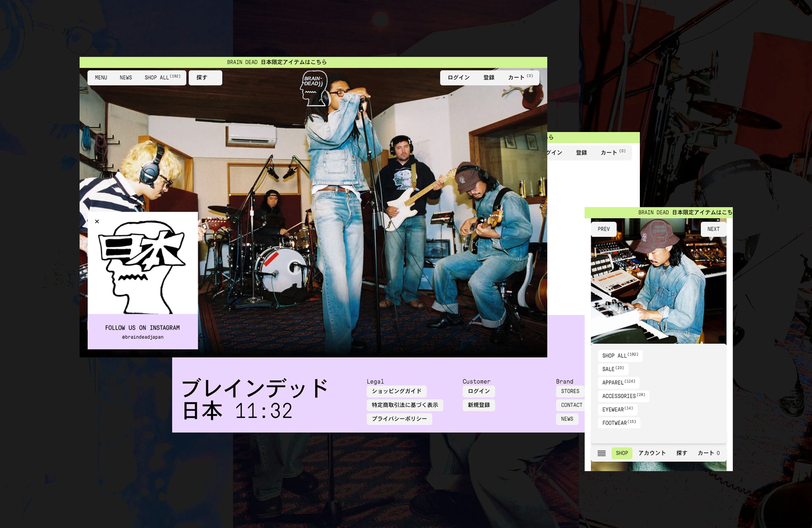Close the Instagram popup with the X
The image size is (812, 528).
pos(97,221)
